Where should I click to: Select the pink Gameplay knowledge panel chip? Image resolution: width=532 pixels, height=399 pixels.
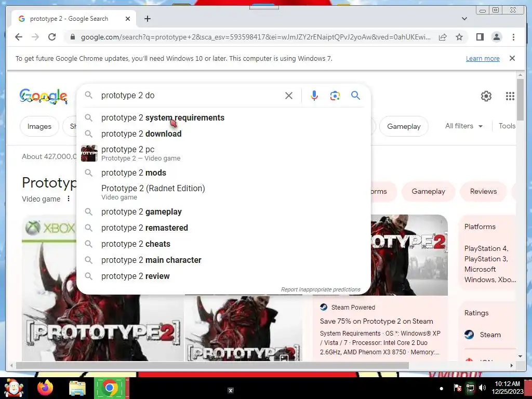pyautogui.click(x=428, y=191)
